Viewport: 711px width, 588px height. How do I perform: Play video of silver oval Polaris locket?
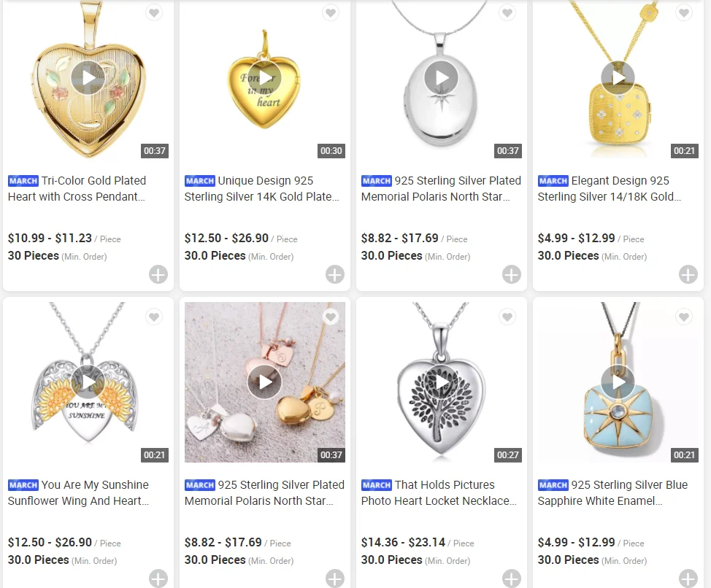tap(441, 78)
